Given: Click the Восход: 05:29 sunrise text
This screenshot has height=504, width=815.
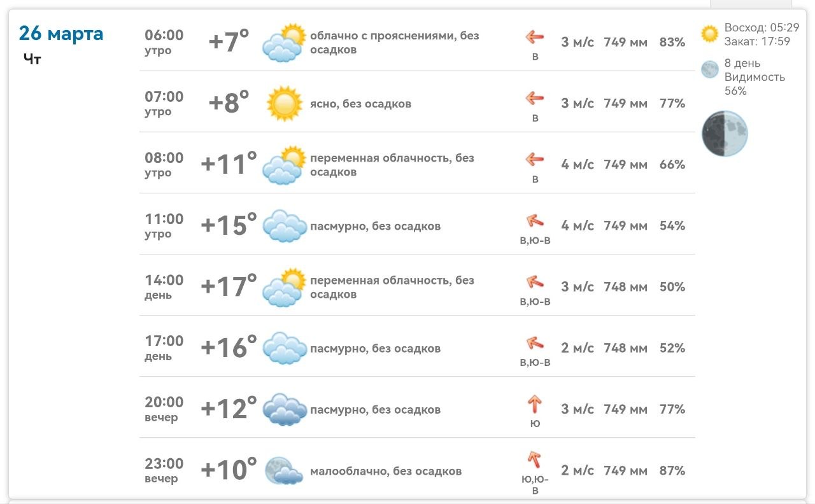Looking at the screenshot, I should tap(762, 28).
